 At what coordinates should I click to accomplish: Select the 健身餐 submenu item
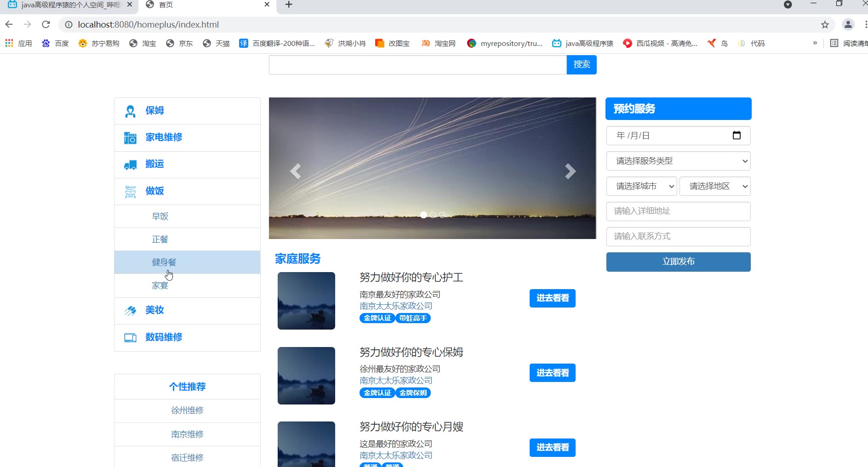187,262
